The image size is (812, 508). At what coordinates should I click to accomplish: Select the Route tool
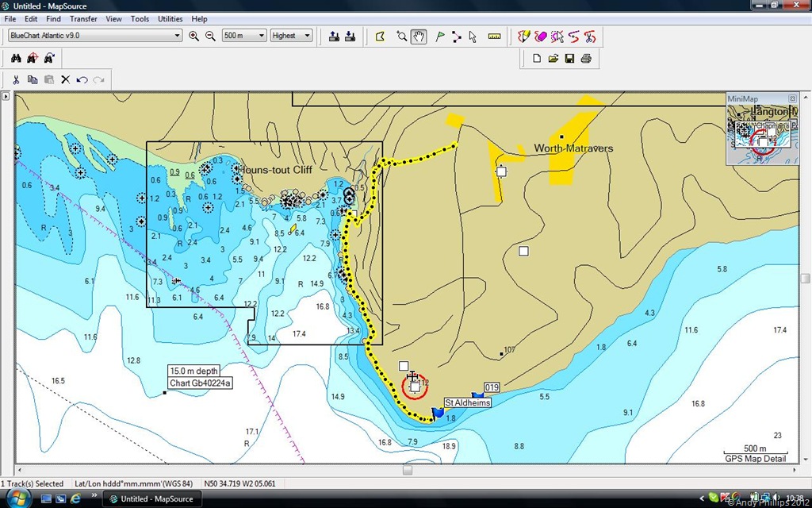[456, 36]
